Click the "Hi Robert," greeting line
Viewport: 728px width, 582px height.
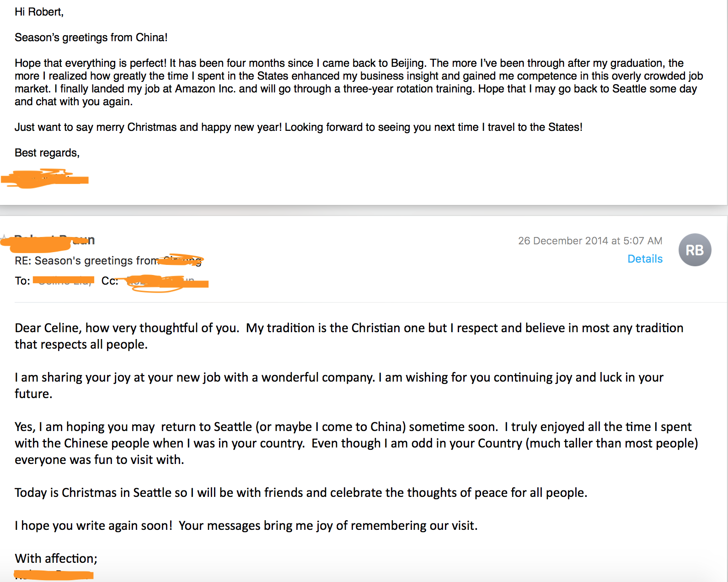39,12
